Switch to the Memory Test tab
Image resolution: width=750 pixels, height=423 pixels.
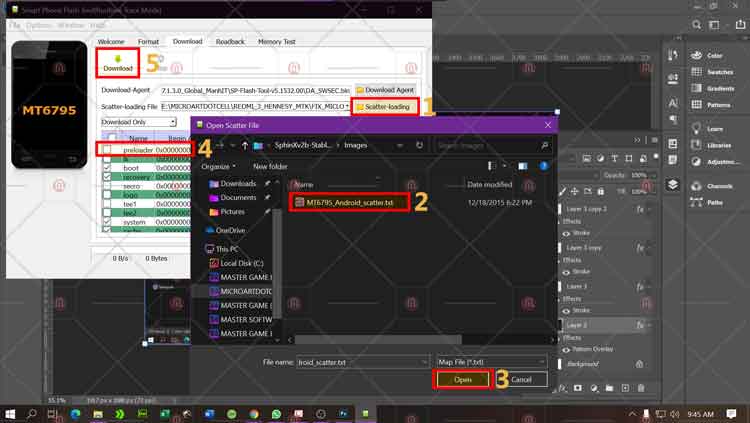click(x=276, y=42)
